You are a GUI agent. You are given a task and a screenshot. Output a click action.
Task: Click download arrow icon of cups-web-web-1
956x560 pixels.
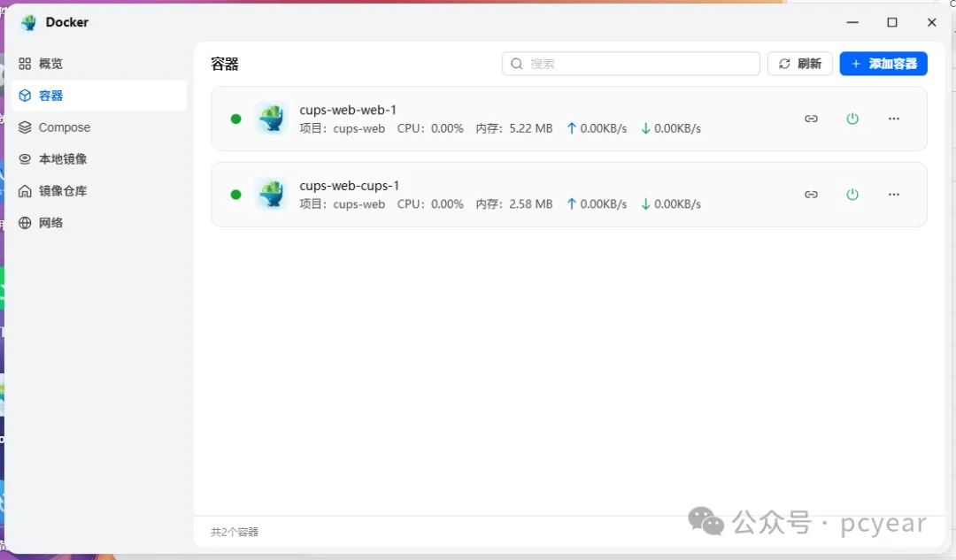click(645, 128)
